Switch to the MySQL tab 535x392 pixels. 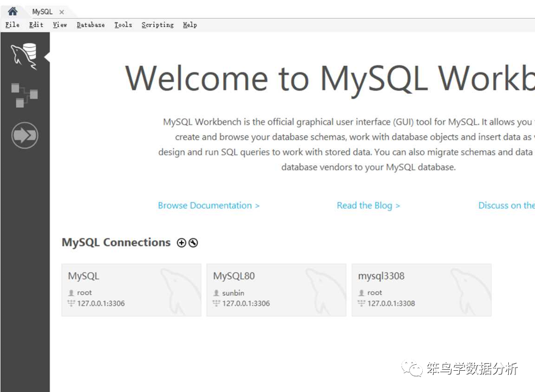42,11
